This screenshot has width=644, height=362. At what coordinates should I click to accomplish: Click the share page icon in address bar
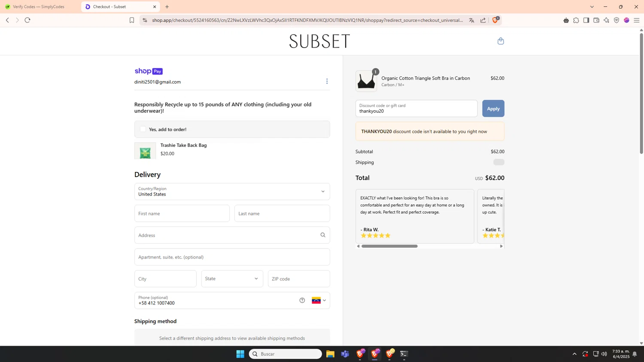click(483, 20)
